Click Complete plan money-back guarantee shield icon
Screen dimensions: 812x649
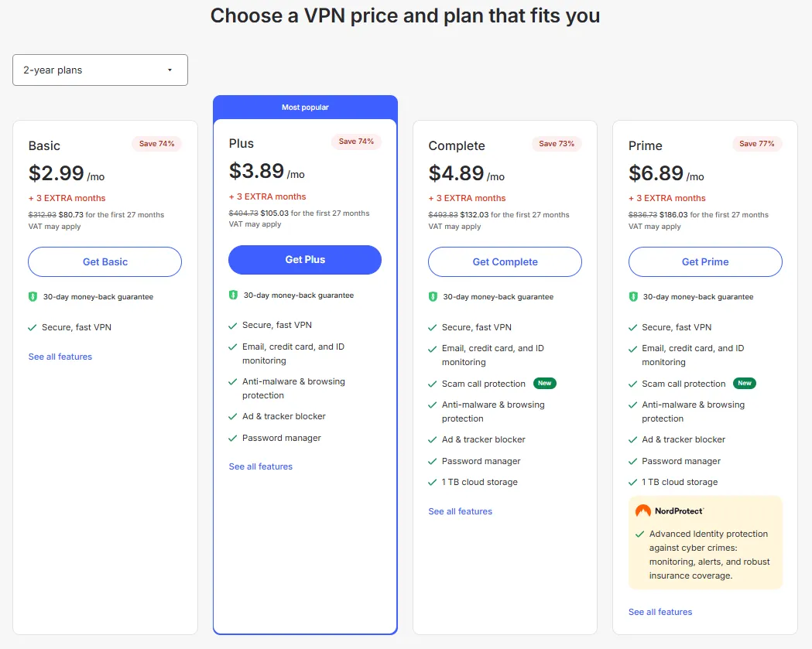(x=433, y=297)
